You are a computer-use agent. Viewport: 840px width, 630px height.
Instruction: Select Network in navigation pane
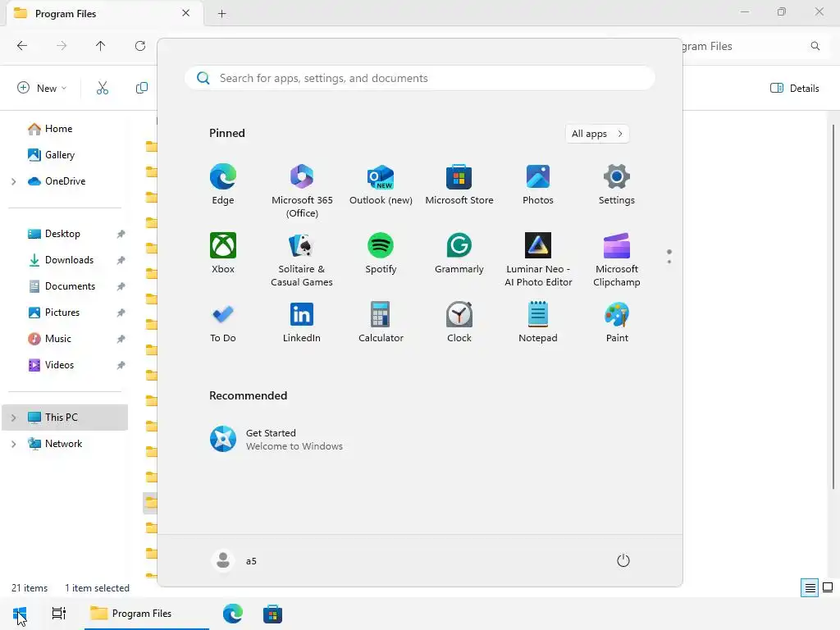point(63,444)
